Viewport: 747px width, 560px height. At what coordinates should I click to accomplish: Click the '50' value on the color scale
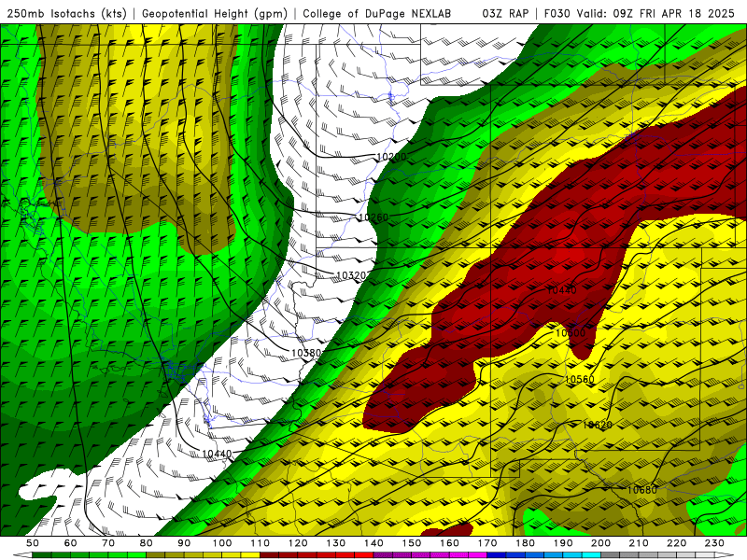(33, 543)
